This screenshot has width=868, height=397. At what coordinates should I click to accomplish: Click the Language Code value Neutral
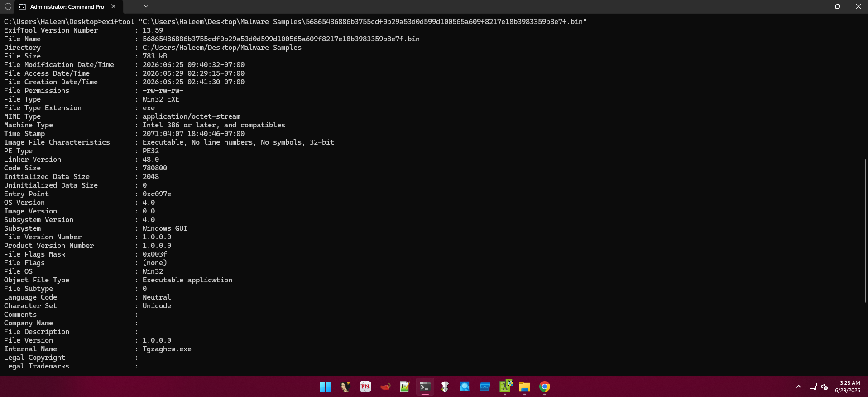coord(157,297)
